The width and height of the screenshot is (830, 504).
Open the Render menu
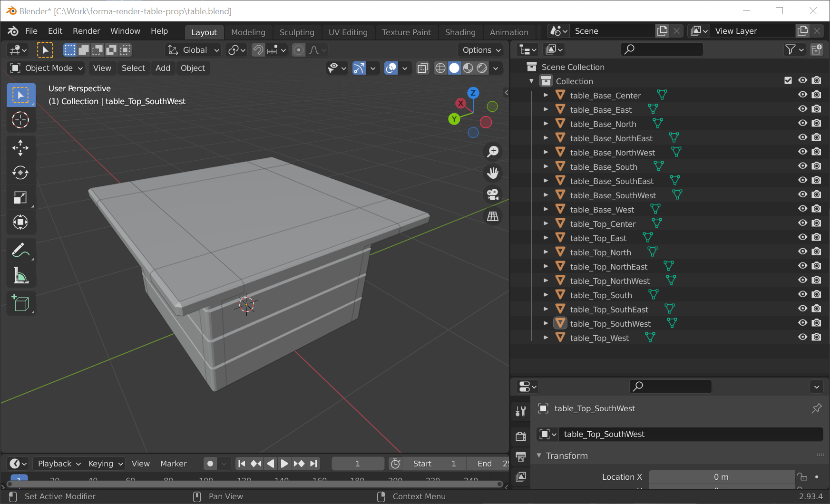pyautogui.click(x=86, y=31)
